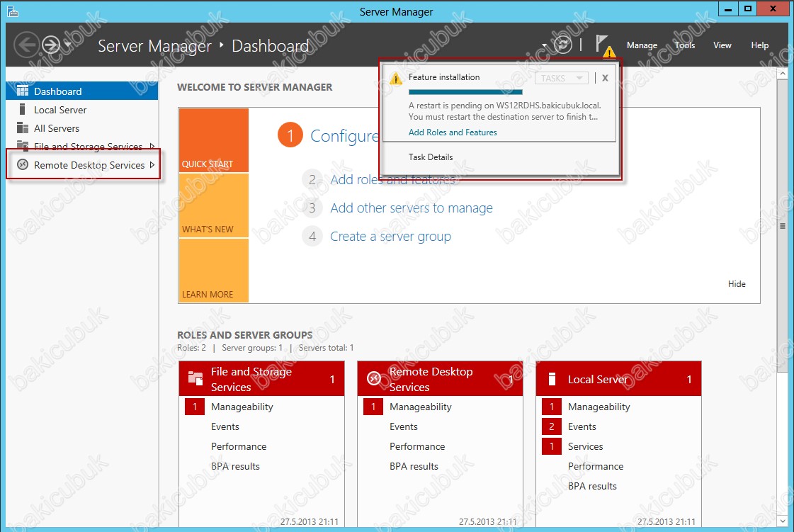794x532 pixels.
Task: Hide the welcome tile
Action: (737, 284)
